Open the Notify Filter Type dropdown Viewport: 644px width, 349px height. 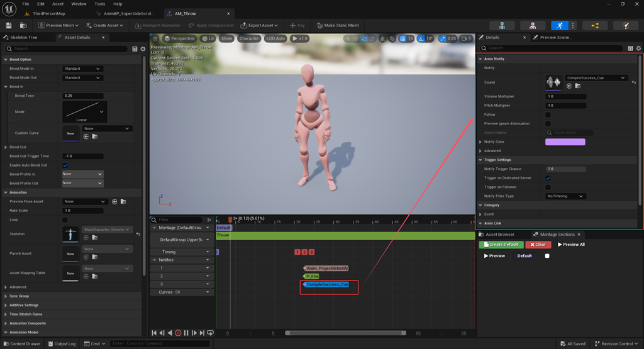565,196
